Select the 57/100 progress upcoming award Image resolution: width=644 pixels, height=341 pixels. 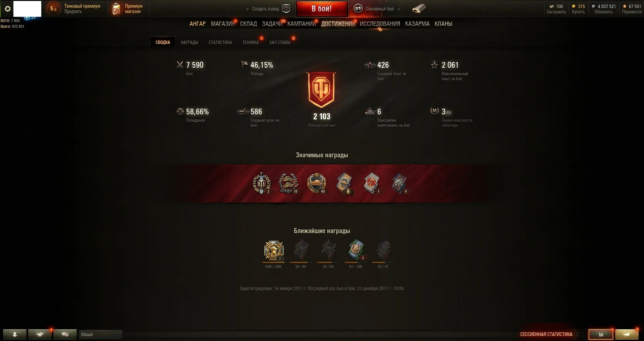click(356, 250)
